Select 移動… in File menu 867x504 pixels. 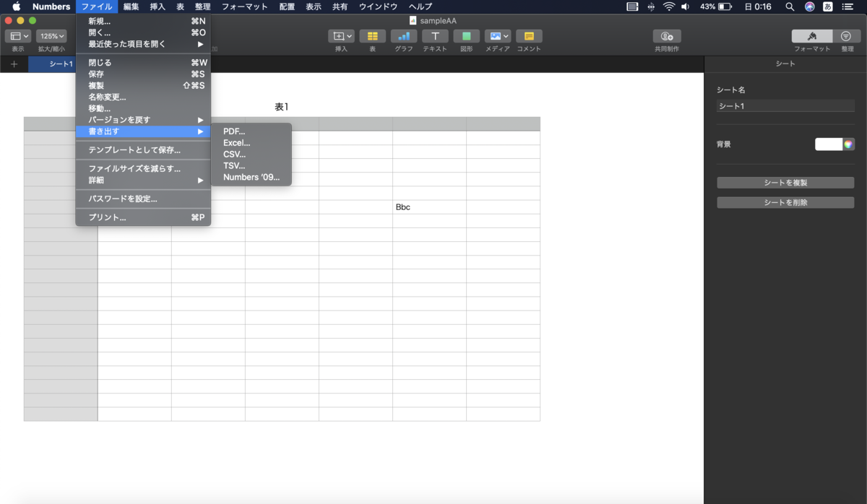143,108
